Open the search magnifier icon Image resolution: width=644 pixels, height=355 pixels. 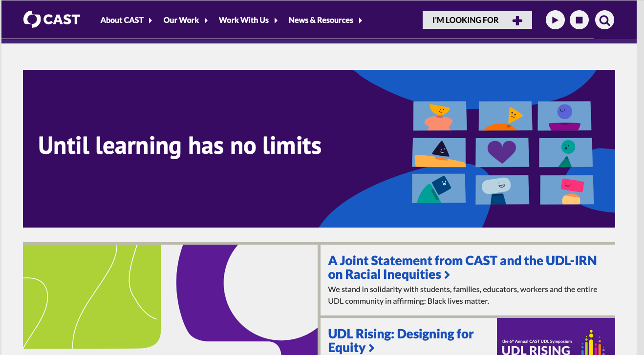pyautogui.click(x=604, y=20)
